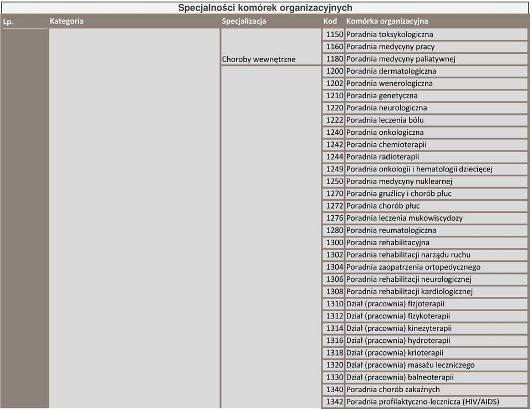Click code cell 1276
Image resolution: width=532 pixels, height=410 pixels.
coord(333,217)
